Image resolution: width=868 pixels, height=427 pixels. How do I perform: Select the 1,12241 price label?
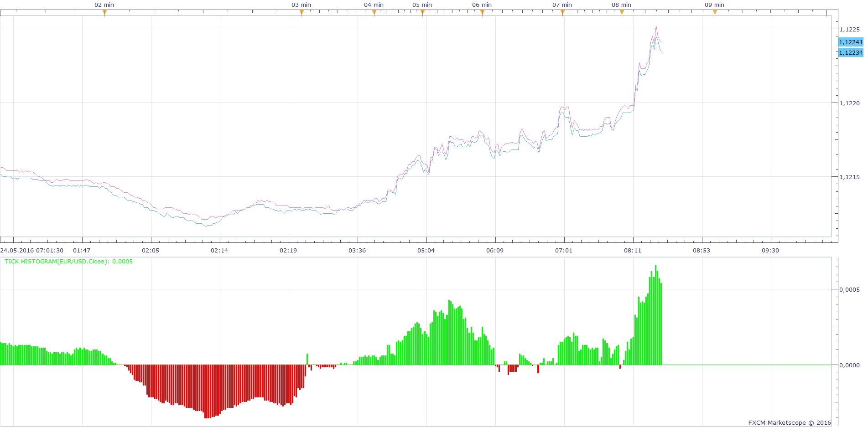[x=851, y=42]
